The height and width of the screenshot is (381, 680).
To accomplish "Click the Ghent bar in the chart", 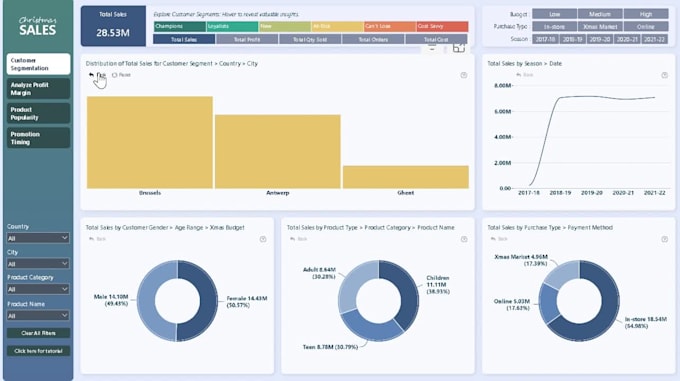I will 406,177.
